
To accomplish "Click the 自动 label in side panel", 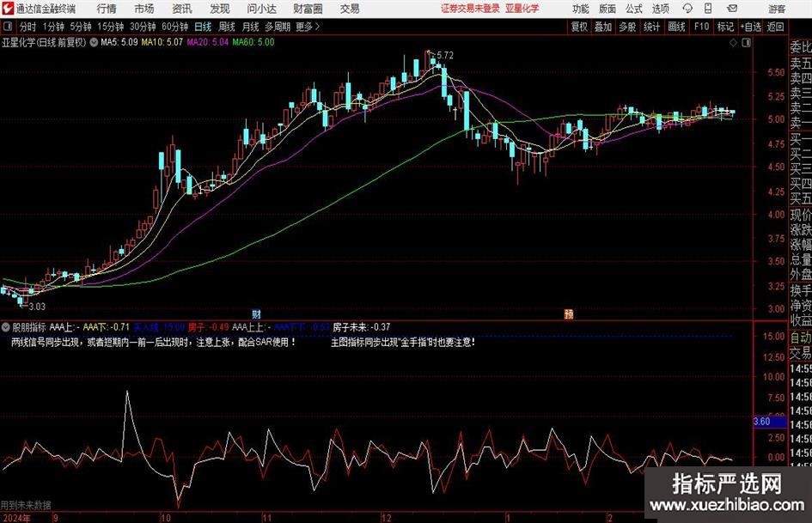I will tap(800, 338).
